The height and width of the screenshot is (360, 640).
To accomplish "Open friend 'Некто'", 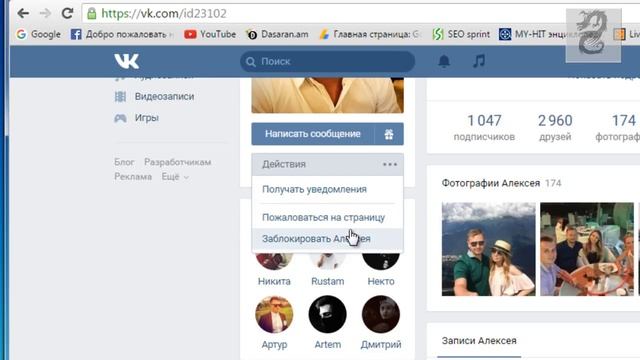I will (x=381, y=281).
